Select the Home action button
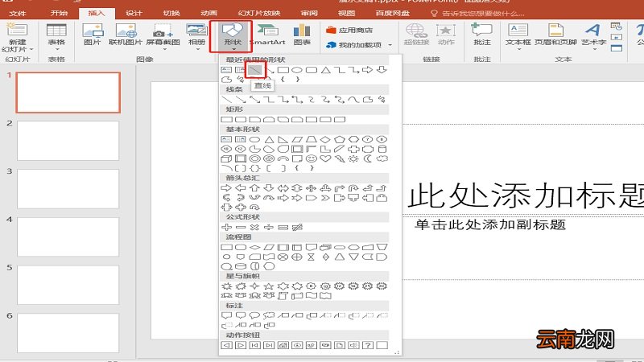This screenshot has height=362, width=644. [283, 345]
